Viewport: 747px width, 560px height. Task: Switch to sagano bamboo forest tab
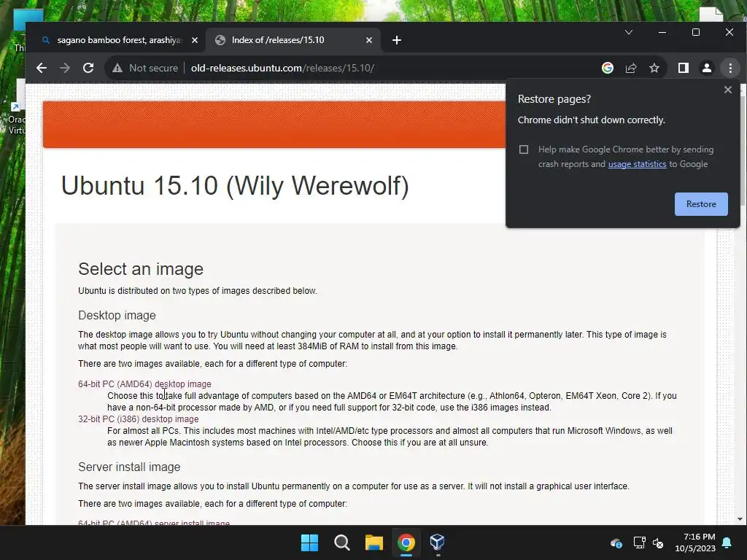pyautogui.click(x=119, y=40)
